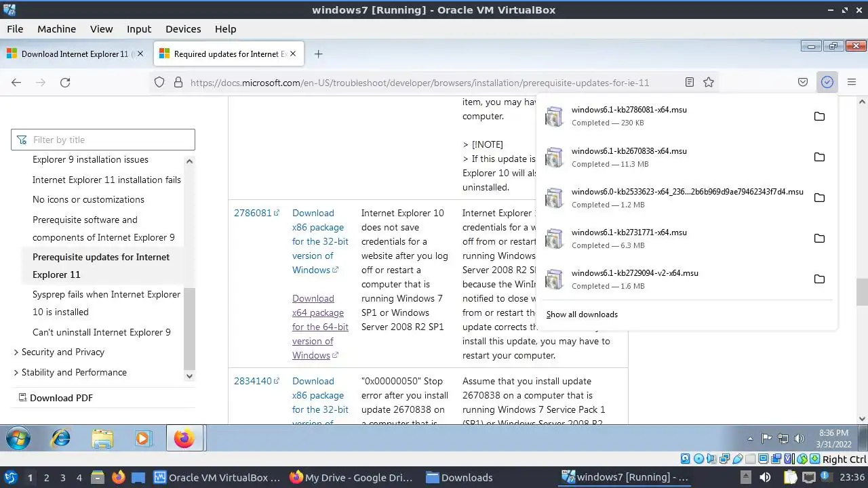Open the VirtualBox Devices menu

[183, 29]
